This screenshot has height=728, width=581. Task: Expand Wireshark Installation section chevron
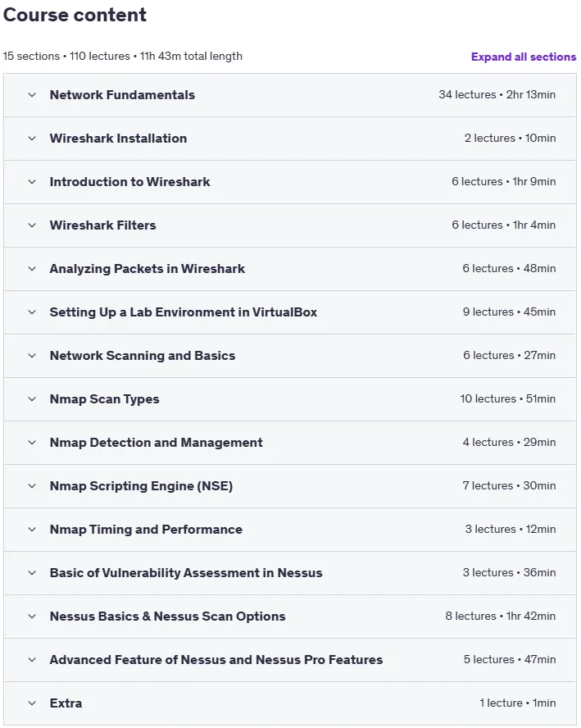tap(32, 139)
